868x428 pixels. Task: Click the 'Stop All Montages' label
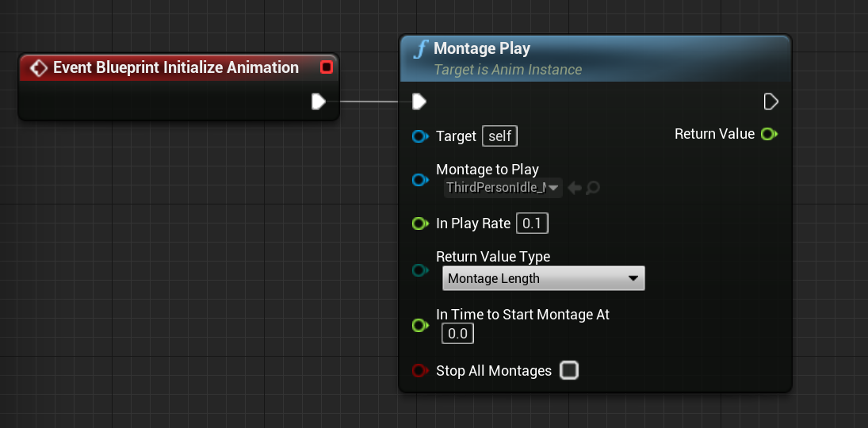tap(494, 370)
